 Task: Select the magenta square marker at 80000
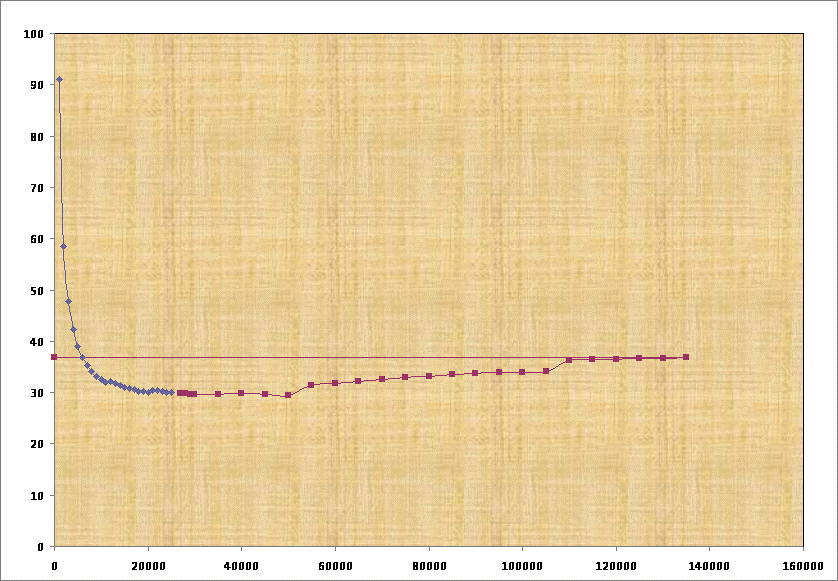[429, 376]
